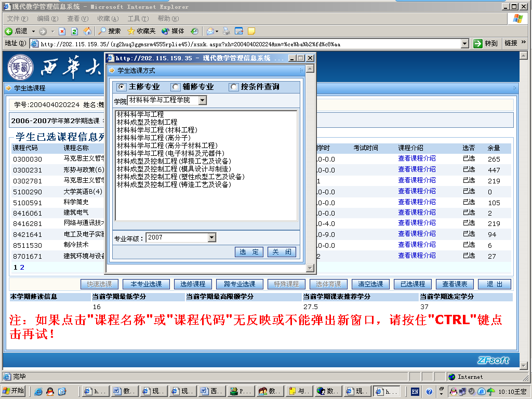Click the IE Back arrow icon
This screenshot has width=532, height=399.
[9, 31]
